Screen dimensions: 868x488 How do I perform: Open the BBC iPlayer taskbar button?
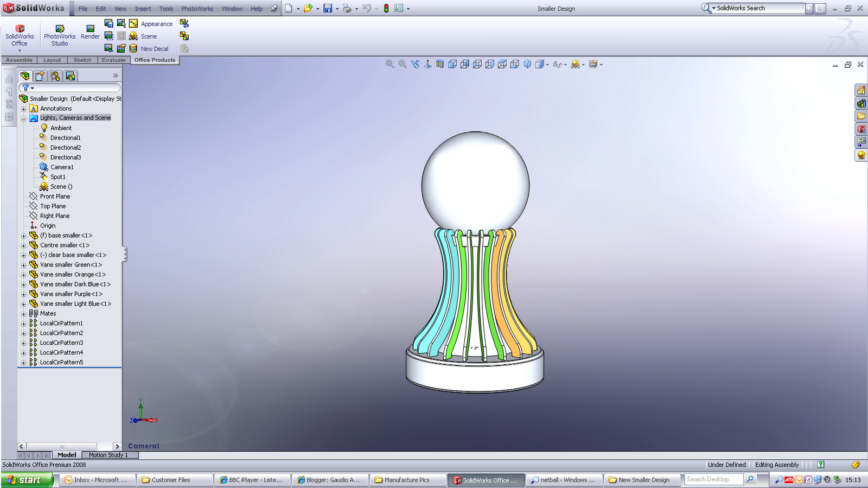point(252,480)
